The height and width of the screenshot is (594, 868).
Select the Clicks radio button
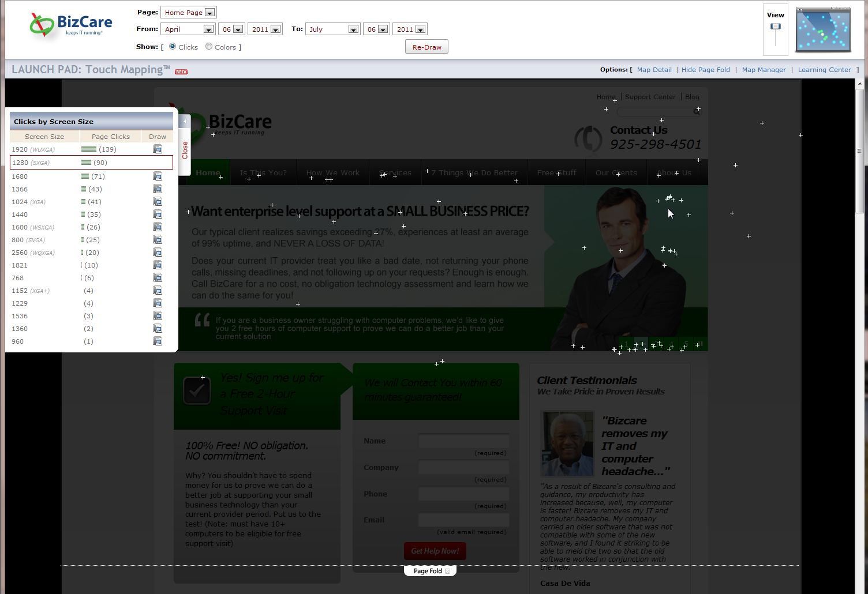point(172,46)
